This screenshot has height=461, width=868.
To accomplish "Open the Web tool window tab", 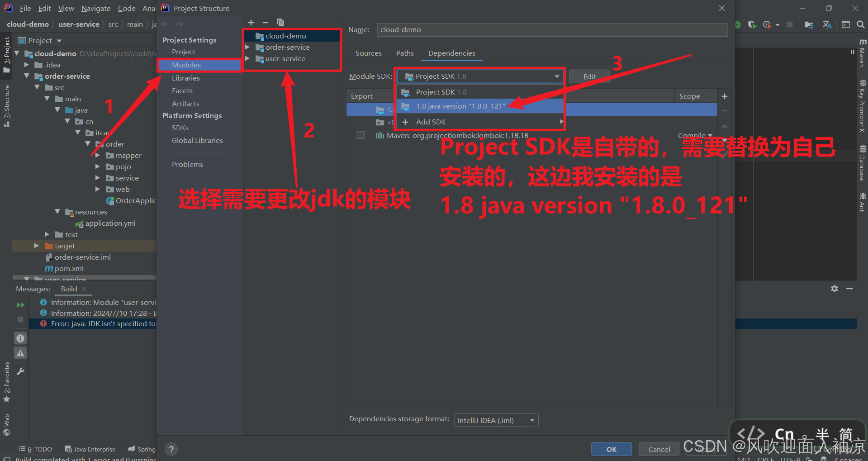I will (6, 424).
